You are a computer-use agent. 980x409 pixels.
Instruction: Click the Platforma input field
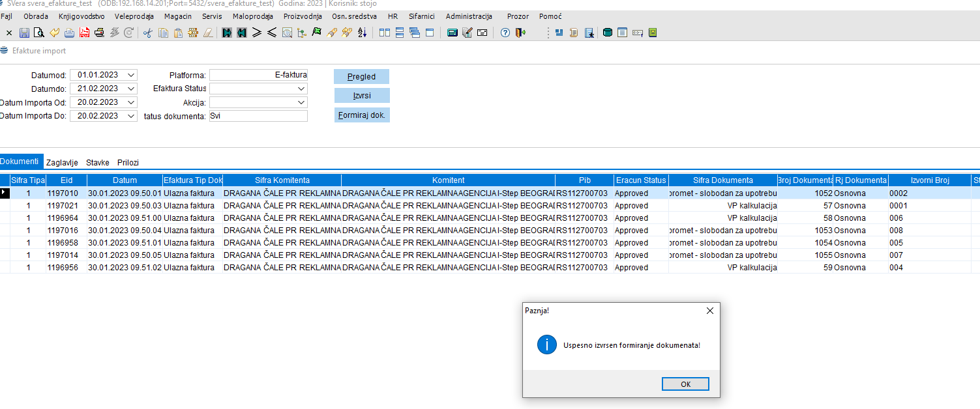point(258,75)
